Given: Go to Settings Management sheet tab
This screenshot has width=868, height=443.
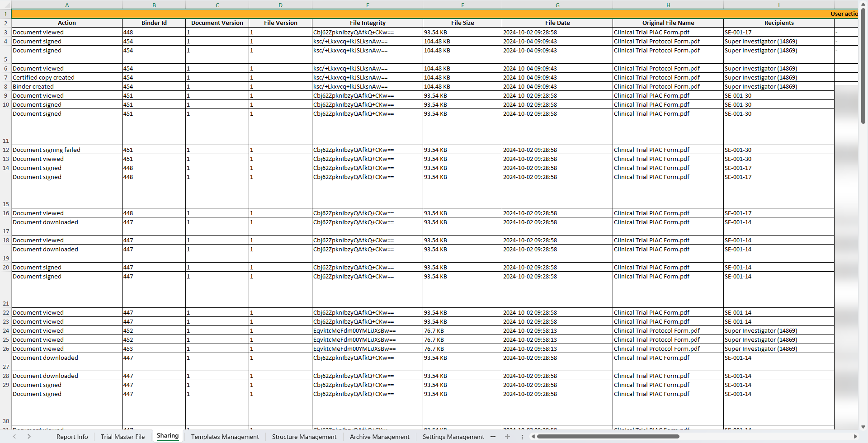Looking at the screenshot, I should pos(453,437).
